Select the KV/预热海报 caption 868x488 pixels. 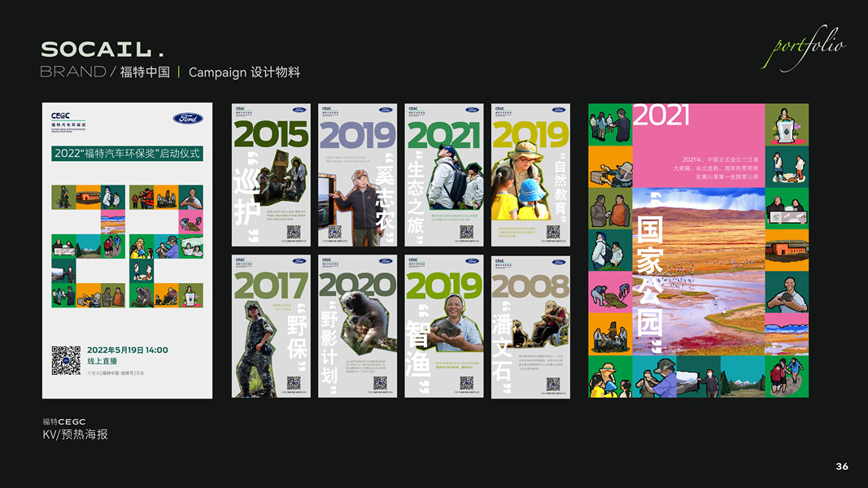[x=76, y=434]
